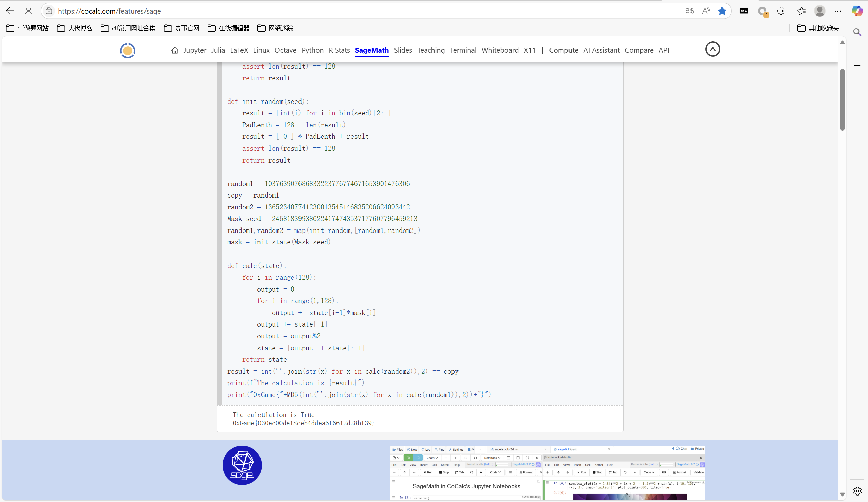Open the 其他收藏夹 folder

[x=818, y=28]
